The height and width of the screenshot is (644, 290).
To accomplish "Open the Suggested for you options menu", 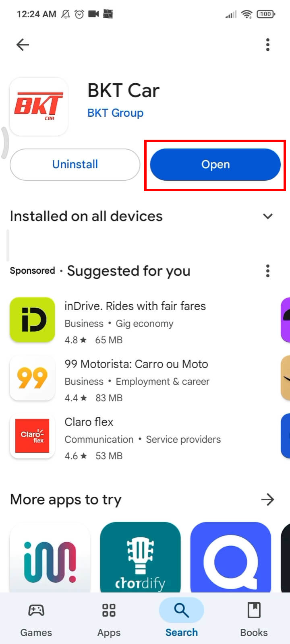I will coord(267,271).
